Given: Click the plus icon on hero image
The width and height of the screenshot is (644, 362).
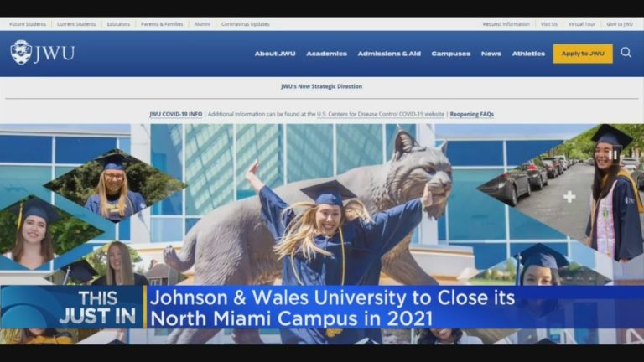Looking at the screenshot, I should [x=569, y=197].
